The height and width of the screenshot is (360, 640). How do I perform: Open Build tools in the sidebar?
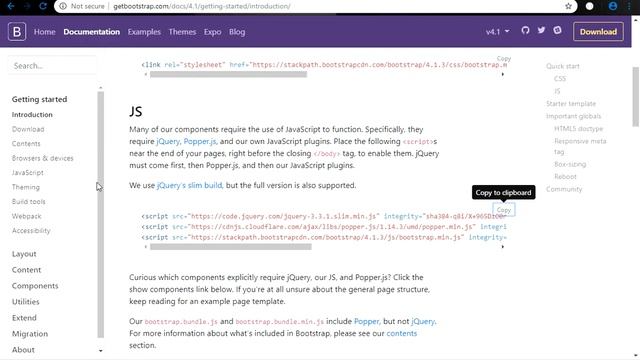pyautogui.click(x=29, y=202)
